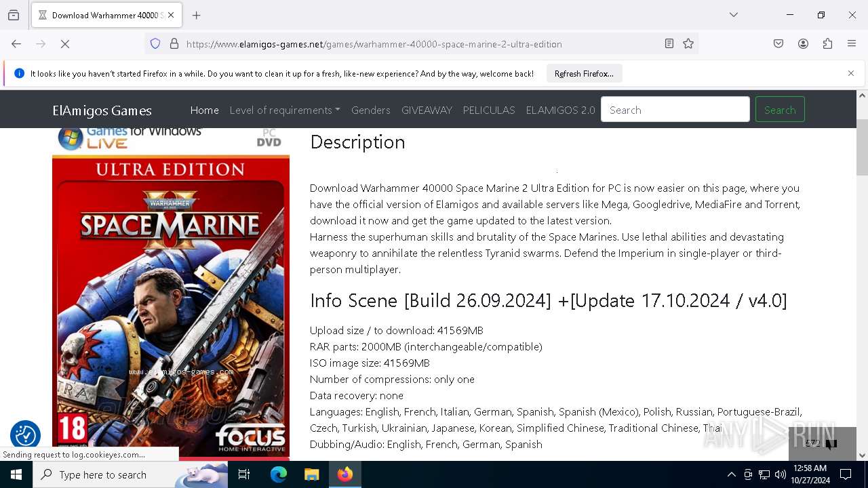The image size is (868, 488).
Task: Click scrollbar down arrow
Action: pos(862,455)
